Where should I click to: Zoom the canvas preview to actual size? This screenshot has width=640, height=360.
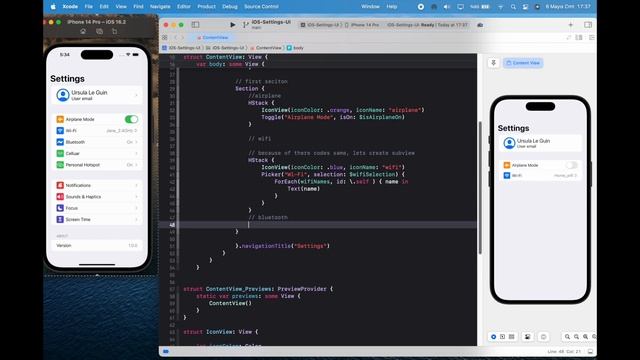tap(576, 337)
